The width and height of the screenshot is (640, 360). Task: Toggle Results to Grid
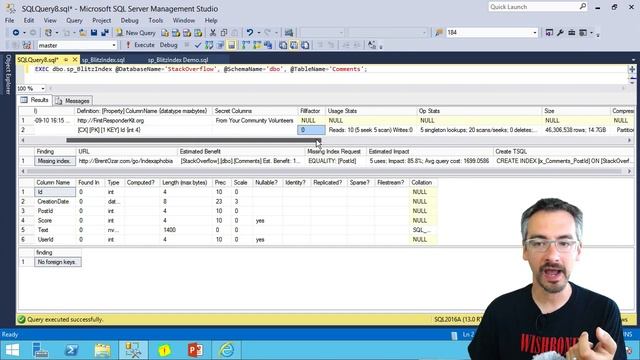(294, 45)
